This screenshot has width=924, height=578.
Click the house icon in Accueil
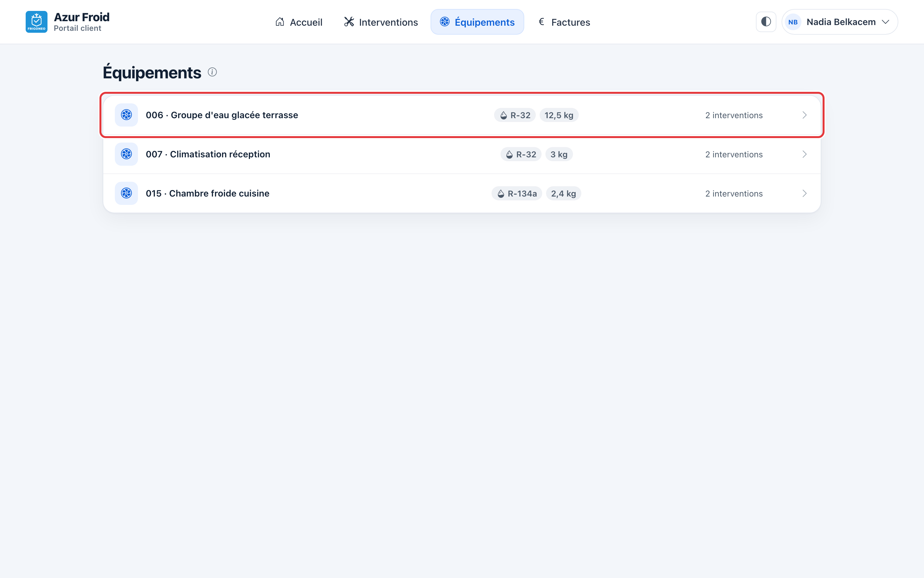tap(280, 22)
